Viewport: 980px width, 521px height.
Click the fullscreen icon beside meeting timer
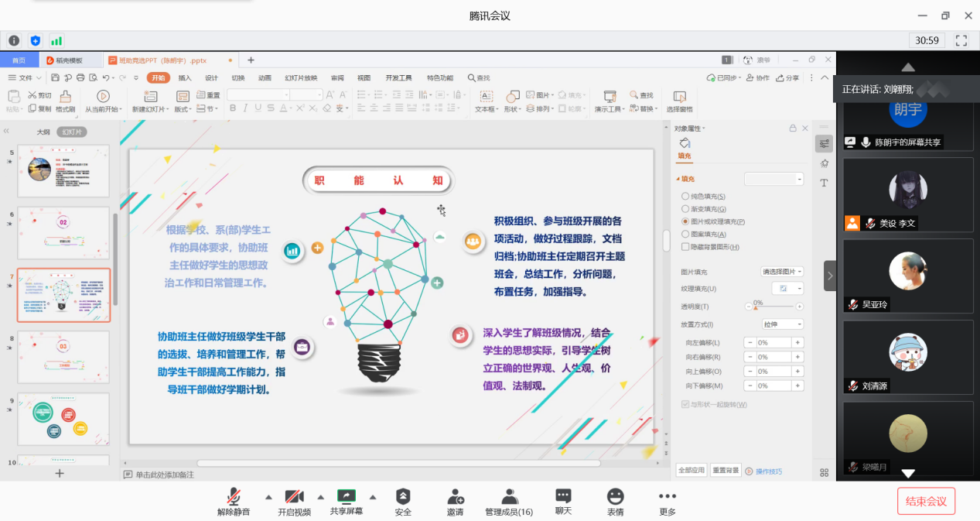click(x=961, y=40)
